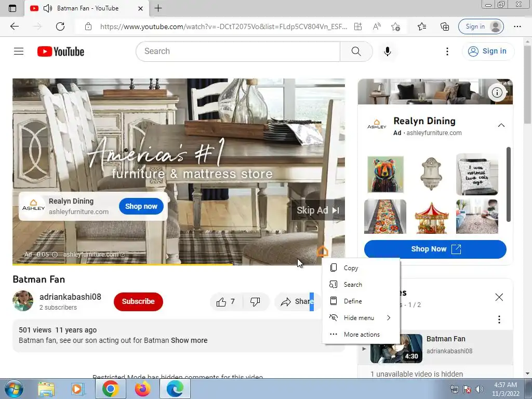The image size is (532, 399).
Task: Like the video with thumbs up
Action: coord(226,301)
